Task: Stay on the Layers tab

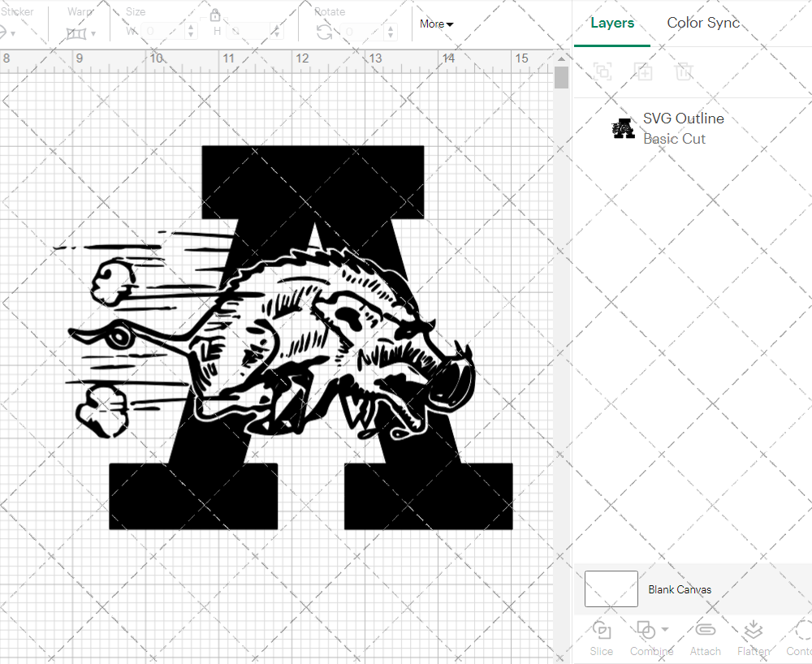Action: tap(612, 23)
